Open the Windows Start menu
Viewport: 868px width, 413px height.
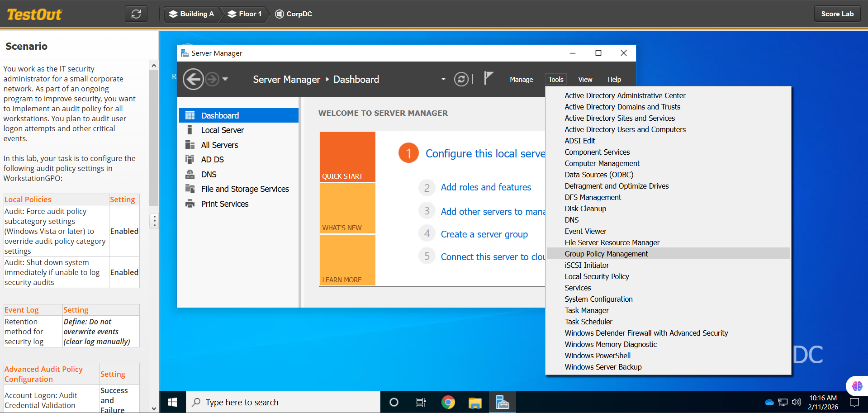coord(172,402)
